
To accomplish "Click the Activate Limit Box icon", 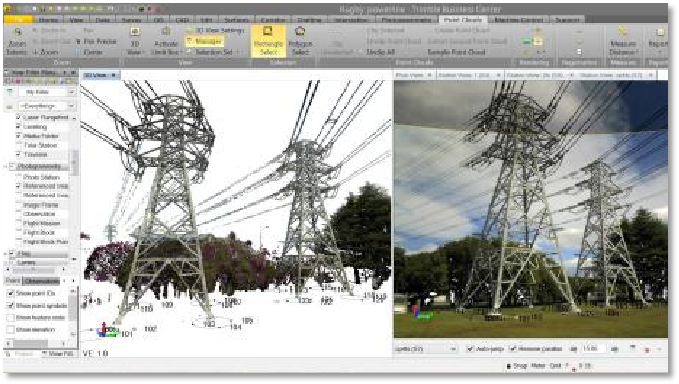I will pos(166,32).
